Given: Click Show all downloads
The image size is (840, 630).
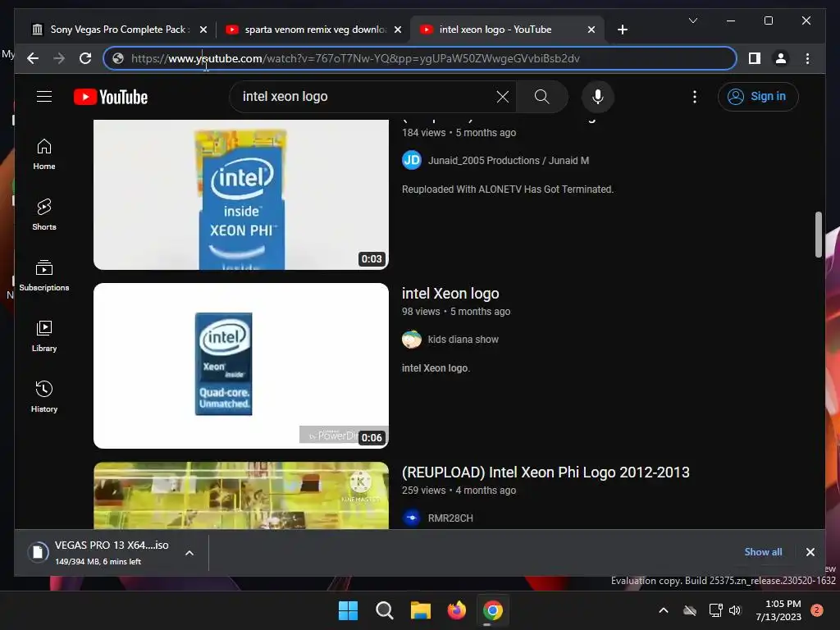Looking at the screenshot, I should [x=763, y=552].
